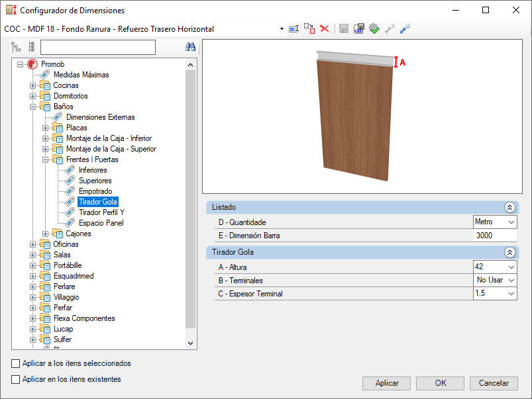The height and width of the screenshot is (399, 532).
Task: Click the gray save floppy icon
Action: coord(344,28)
